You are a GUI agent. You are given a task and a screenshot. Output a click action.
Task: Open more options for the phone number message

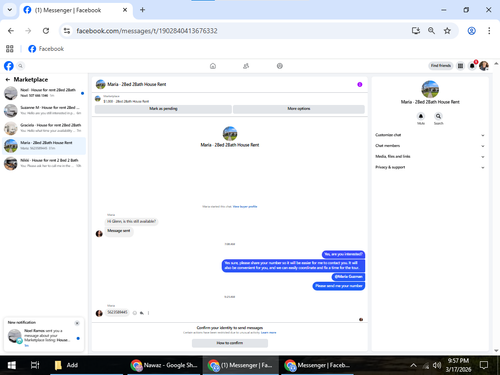pos(148,313)
